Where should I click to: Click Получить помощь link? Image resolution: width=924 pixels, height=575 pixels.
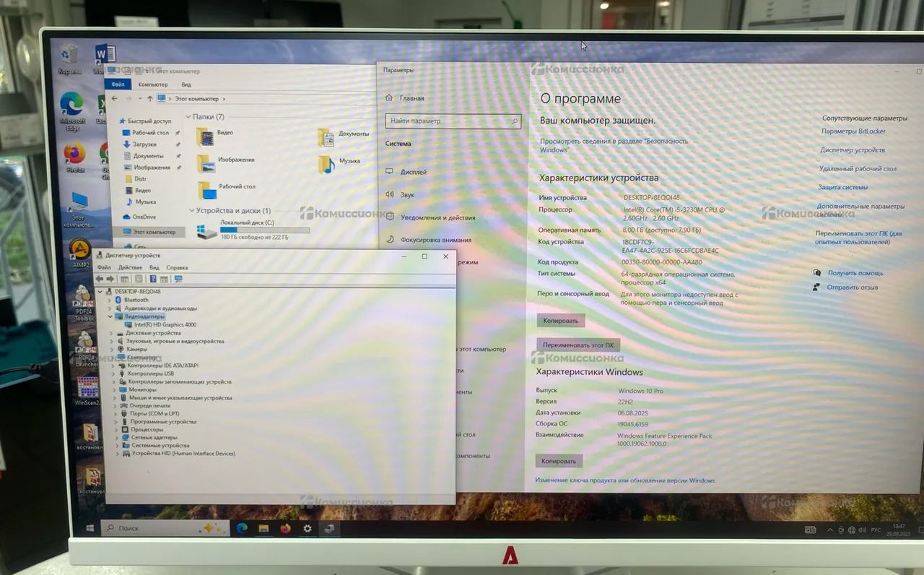point(855,273)
